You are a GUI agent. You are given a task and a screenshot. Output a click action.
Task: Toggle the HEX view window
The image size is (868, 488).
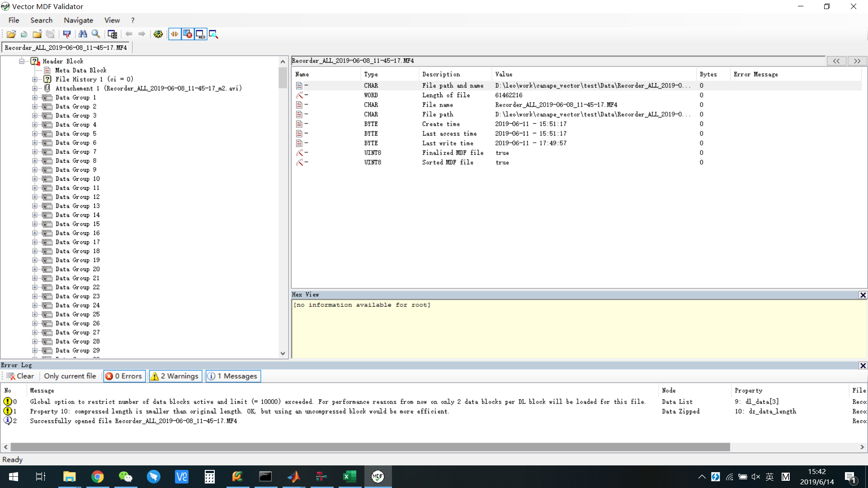tap(200, 34)
